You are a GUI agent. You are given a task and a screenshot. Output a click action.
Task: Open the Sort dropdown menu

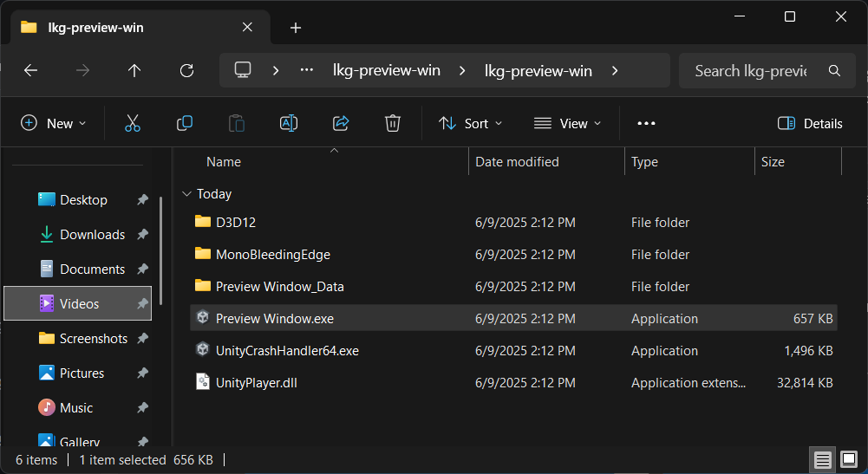coord(470,123)
